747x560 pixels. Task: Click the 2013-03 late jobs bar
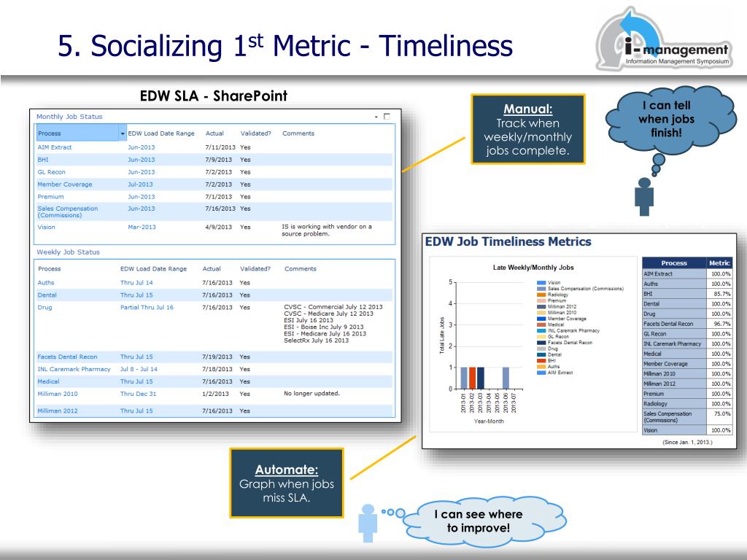(x=480, y=378)
